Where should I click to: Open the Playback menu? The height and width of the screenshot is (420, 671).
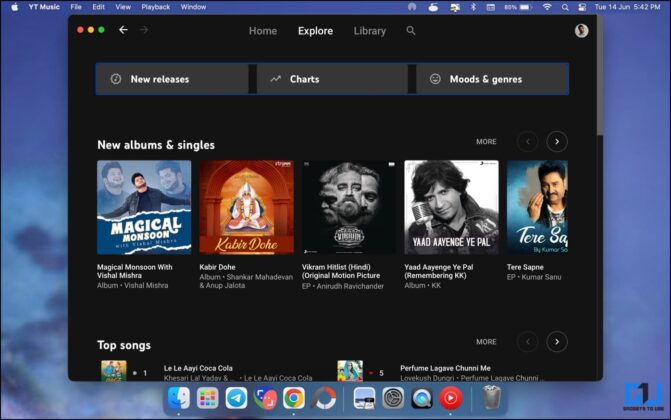(156, 7)
